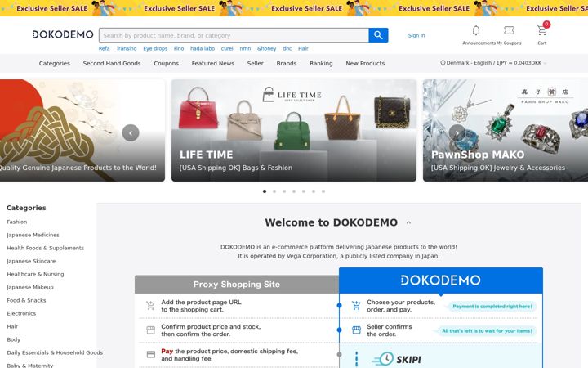Open Featured News nav item
This screenshot has width=588, height=368.
click(x=213, y=64)
